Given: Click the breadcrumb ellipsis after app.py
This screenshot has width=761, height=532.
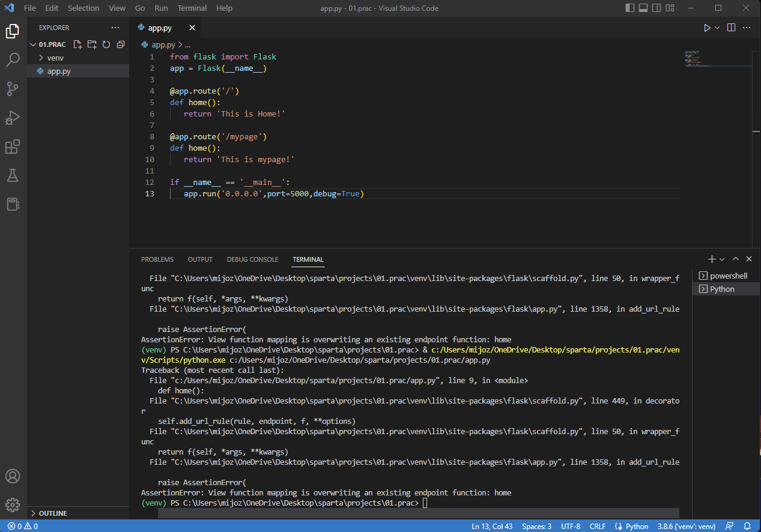Looking at the screenshot, I should (187, 44).
